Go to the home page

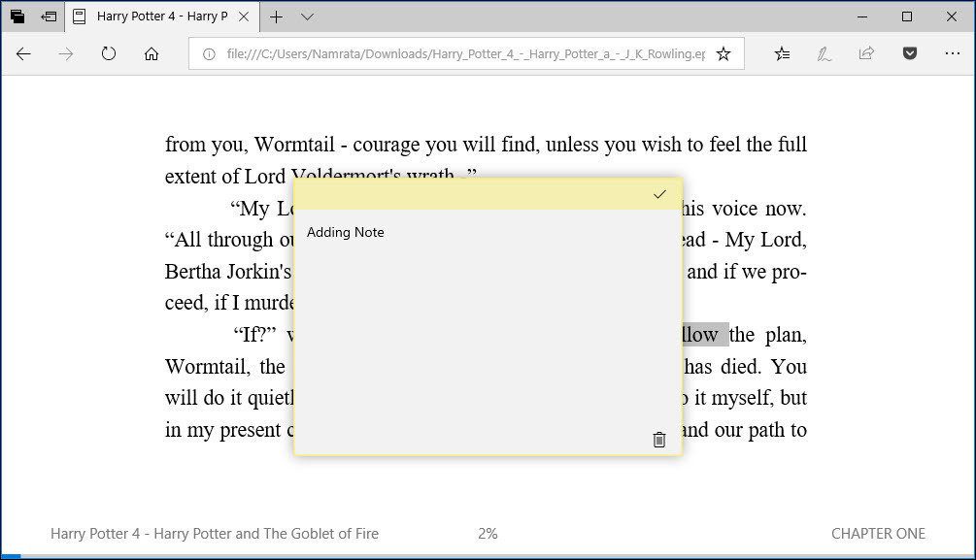click(x=151, y=54)
